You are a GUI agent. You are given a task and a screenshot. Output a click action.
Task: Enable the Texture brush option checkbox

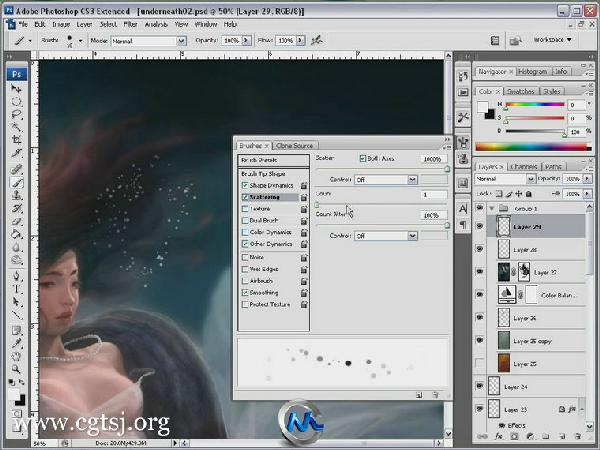pyautogui.click(x=245, y=208)
